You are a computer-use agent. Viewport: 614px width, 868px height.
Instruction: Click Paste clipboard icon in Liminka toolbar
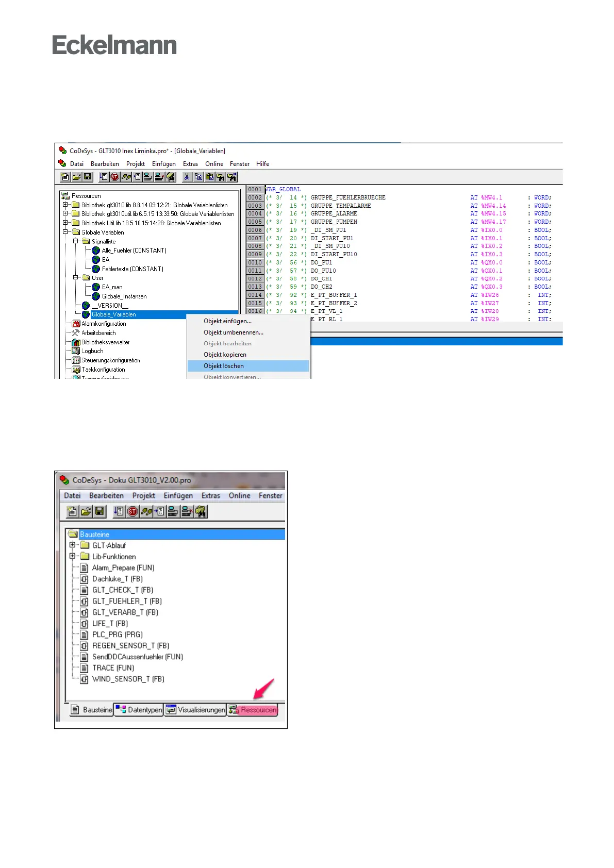point(210,177)
